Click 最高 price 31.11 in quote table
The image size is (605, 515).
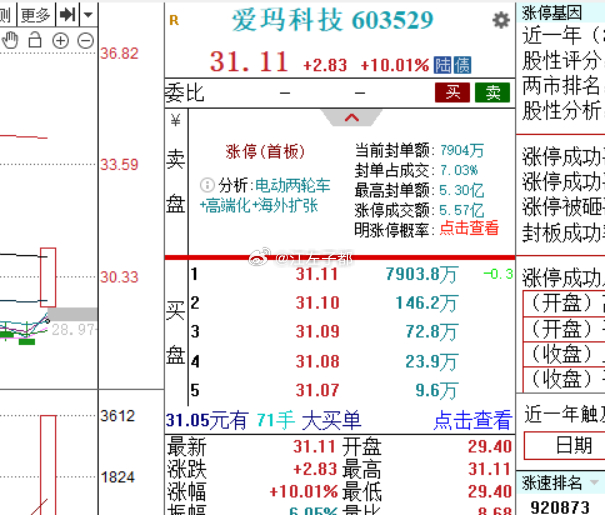point(490,469)
